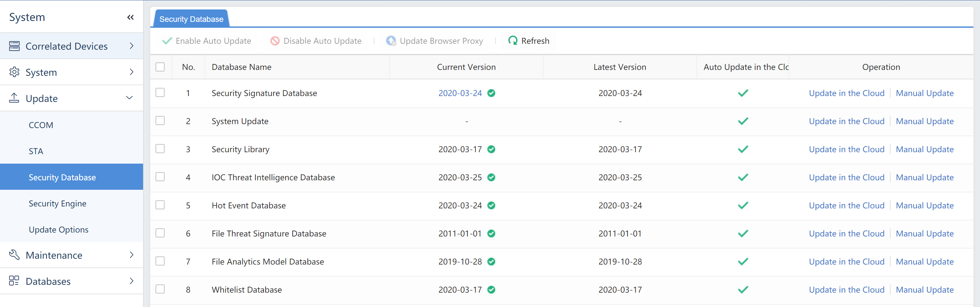The width and height of the screenshot is (980, 307).
Task: Tick the Whitelist Database row checkbox
Action: coord(160,289)
